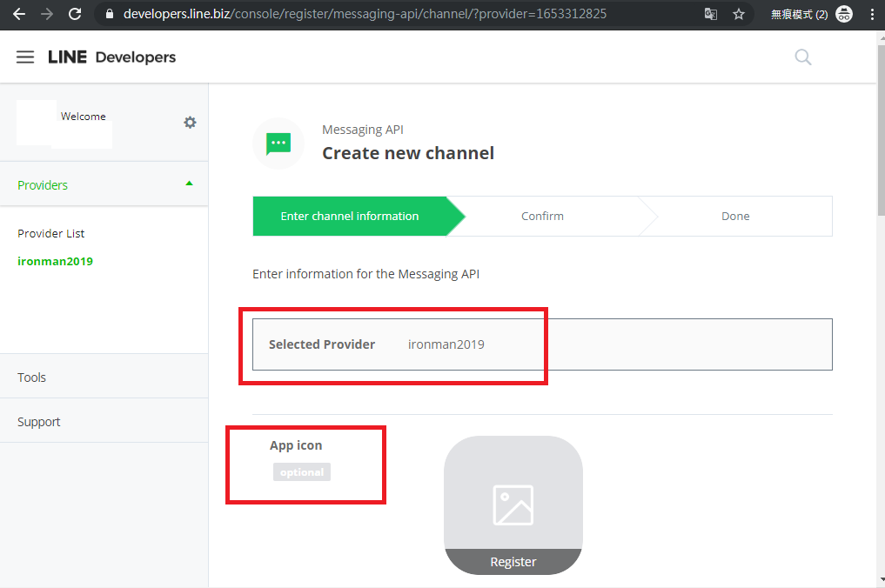Click the Create new channel heading
The width and height of the screenshot is (885, 588).
(408, 153)
